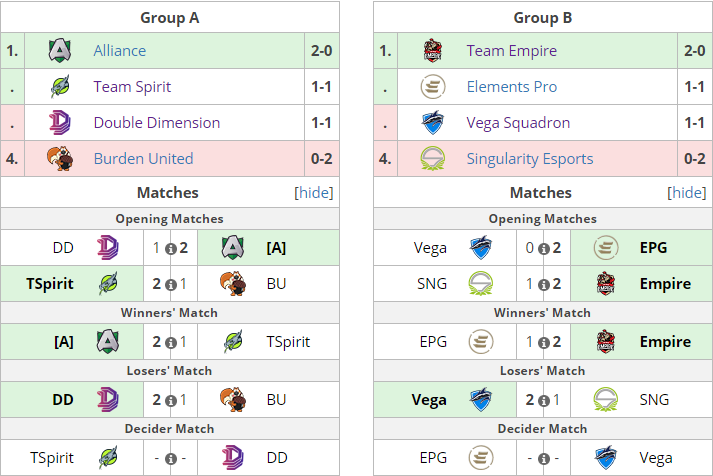The width and height of the screenshot is (713, 476).
Task: Click the Elements Pro logo in standings
Action: (432, 86)
